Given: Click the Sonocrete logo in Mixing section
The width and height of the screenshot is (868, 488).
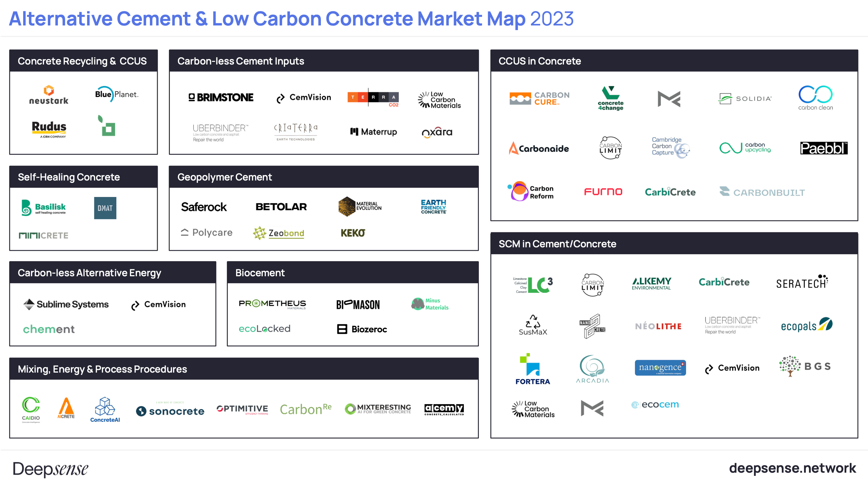Looking at the screenshot, I should 170,411.
